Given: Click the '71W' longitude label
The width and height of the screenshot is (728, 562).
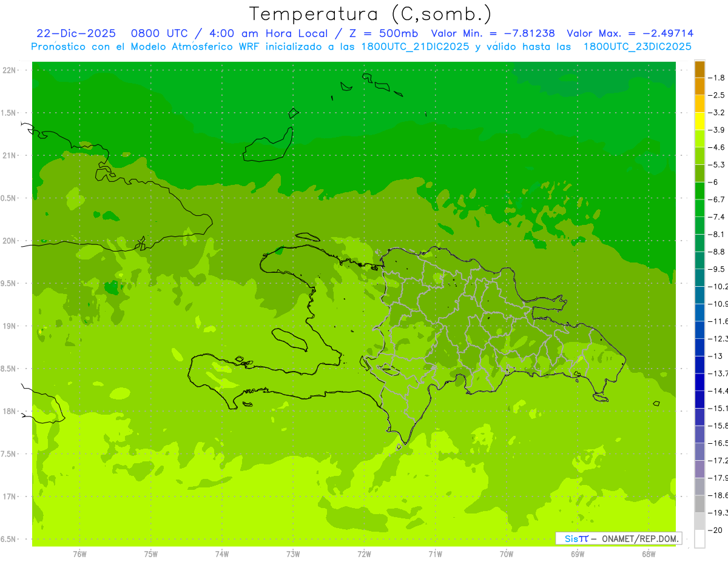Looking at the screenshot, I should point(435,554).
